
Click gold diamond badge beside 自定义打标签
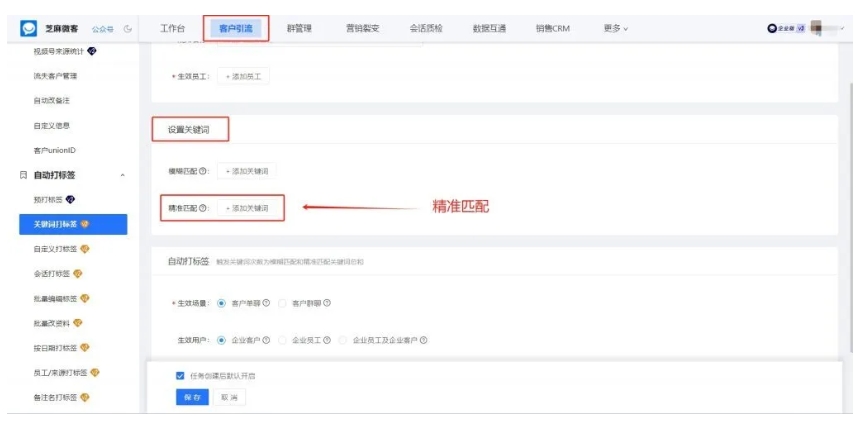pyautogui.click(x=85, y=249)
